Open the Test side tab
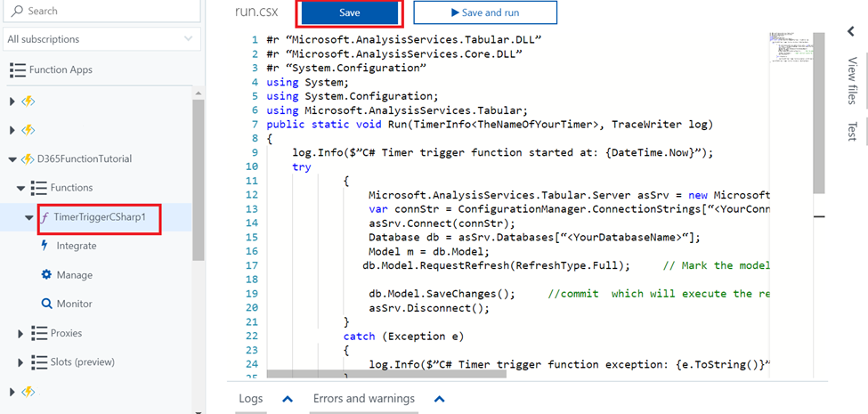The height and width of the screenshot is (414, 868). point(852,131)
